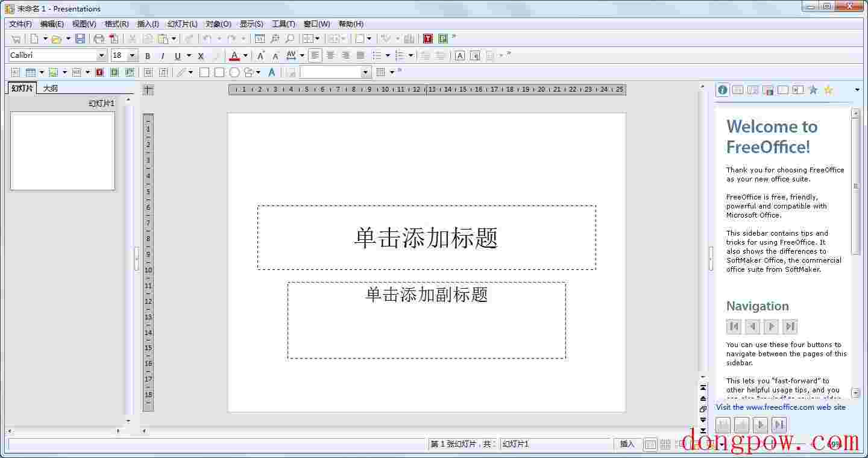Click the strikethrough X icon
This screenshot has height=458, width=868.
(201, 56)
